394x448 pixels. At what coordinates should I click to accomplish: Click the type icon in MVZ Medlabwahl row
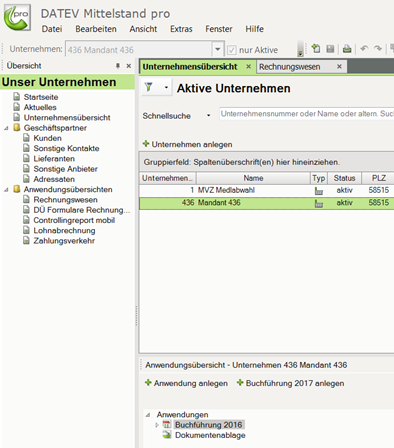click(319, 191)
